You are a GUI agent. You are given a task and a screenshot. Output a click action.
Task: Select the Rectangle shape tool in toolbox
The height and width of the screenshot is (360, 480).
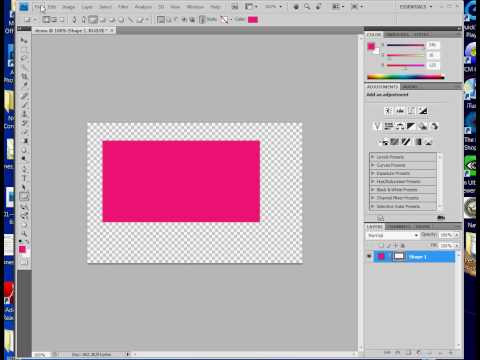click(x=24, y=197)
